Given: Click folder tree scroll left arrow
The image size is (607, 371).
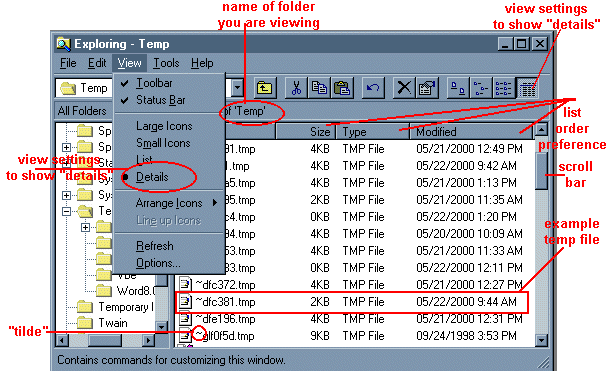Looking at the screenshot, I should pos(62,340).
